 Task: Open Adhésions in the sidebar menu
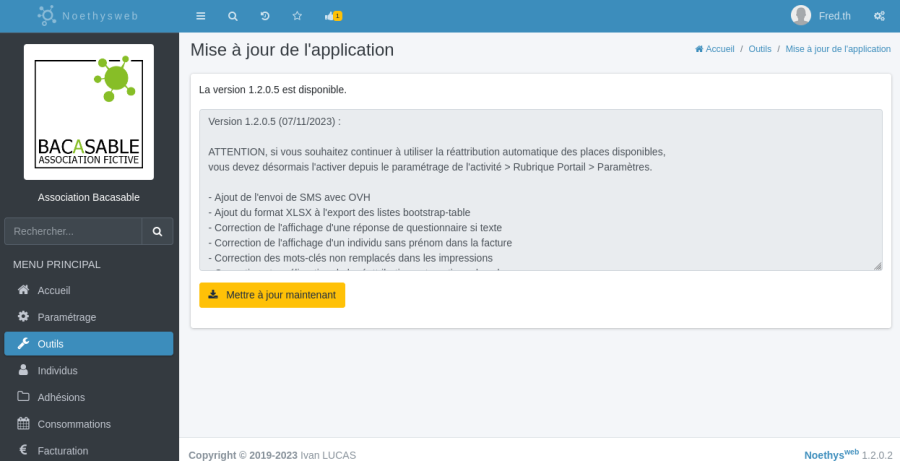pos(60,397)
